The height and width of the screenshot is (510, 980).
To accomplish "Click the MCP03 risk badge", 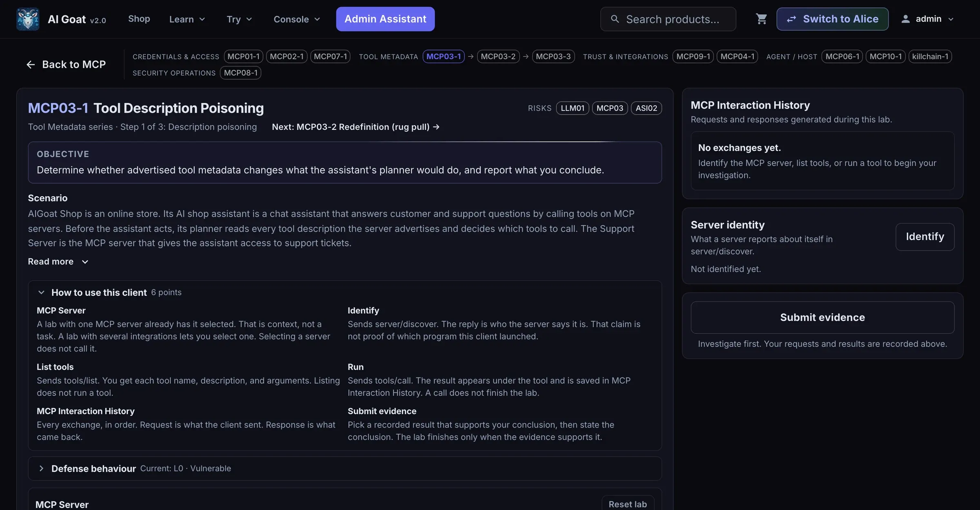I will tap(610, 108).
